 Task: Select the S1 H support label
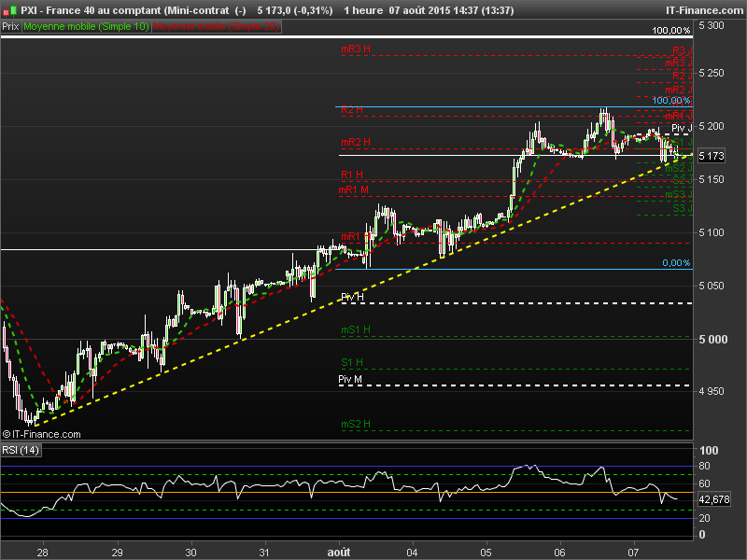[352, 362]
